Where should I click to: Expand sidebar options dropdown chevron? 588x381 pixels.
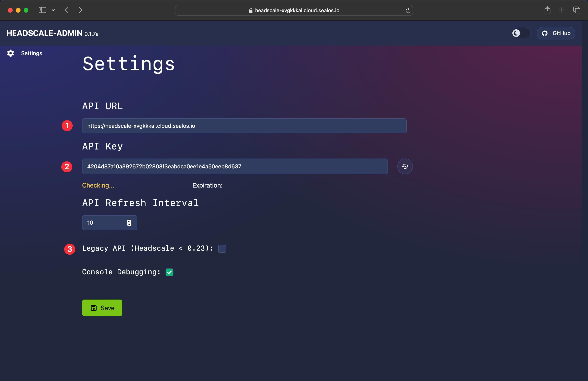[x=53, y=10]
